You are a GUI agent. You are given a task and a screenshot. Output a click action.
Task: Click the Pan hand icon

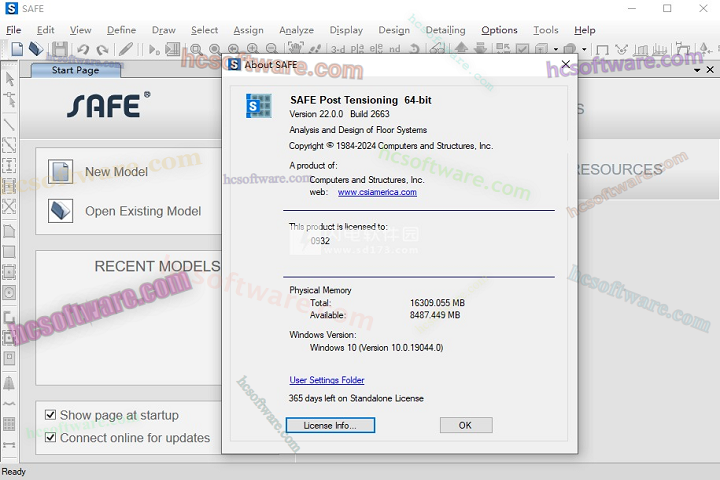click(295, 48)
